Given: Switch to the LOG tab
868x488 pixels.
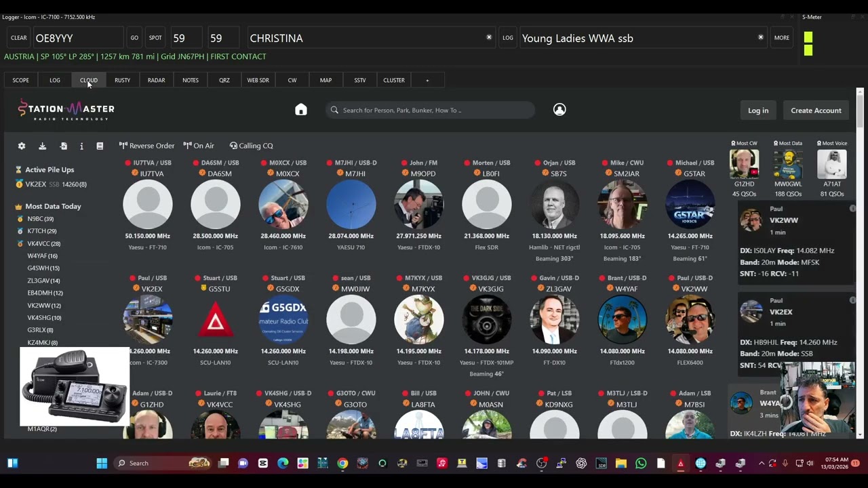Looking at the screenshot, I should tap(55, 80).
